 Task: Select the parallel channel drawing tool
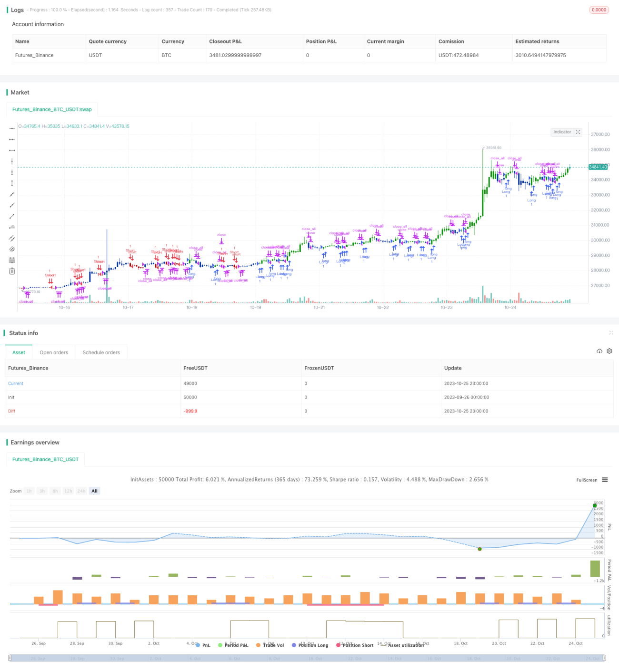point(12,238)
